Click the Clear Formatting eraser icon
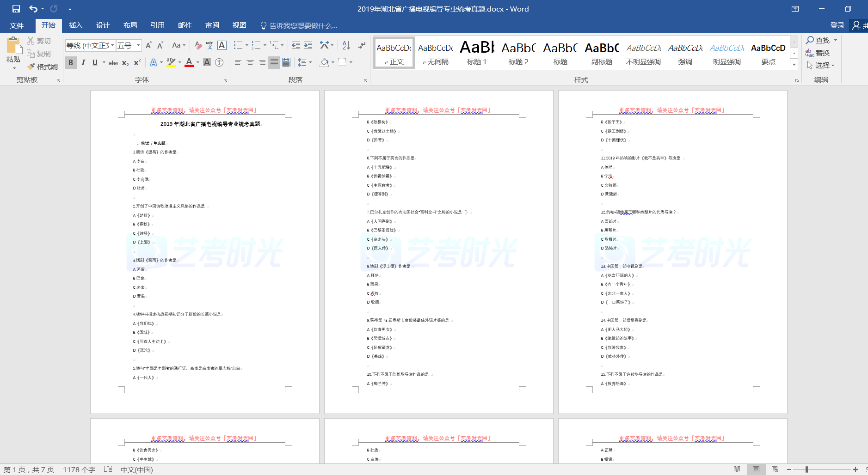The height and width of the screenshot is (475, 868). tap(198, 45)
